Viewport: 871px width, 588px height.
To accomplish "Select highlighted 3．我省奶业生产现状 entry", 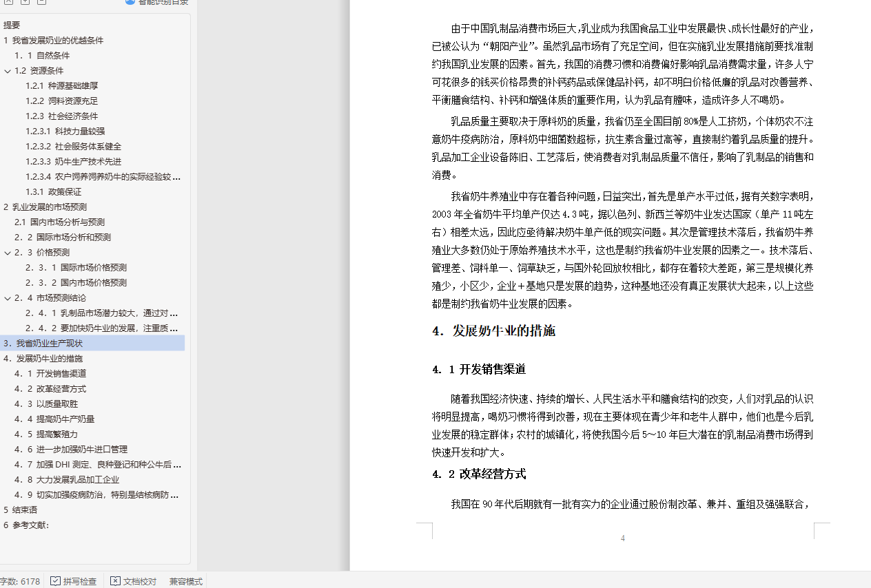I will (92, 343).
